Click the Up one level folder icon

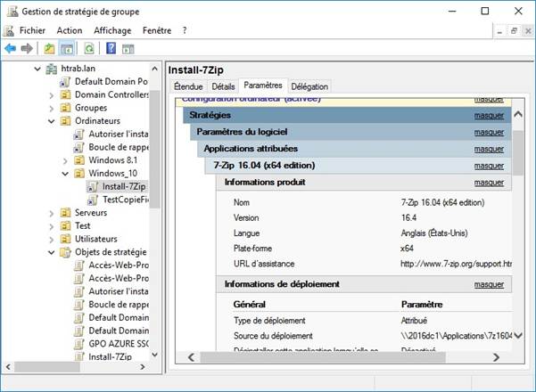point(49,48)
